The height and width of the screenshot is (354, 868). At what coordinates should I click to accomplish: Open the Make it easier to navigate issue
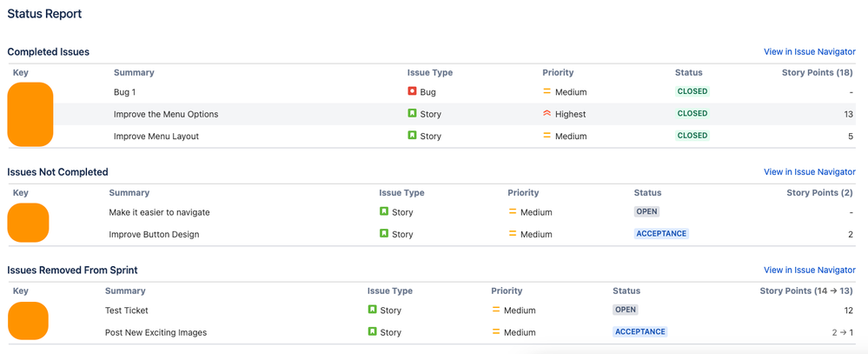click(x=159, y=212)
